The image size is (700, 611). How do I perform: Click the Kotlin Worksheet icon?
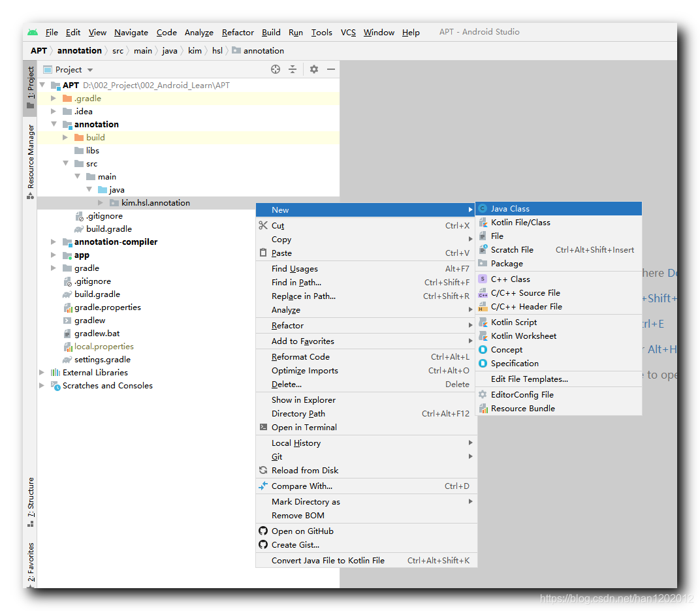(x=483, y=336)
